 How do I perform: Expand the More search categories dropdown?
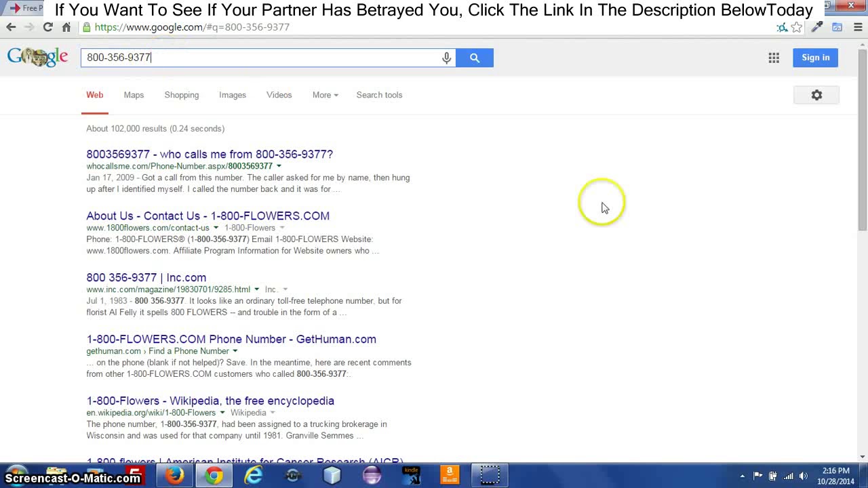(325, 95)
